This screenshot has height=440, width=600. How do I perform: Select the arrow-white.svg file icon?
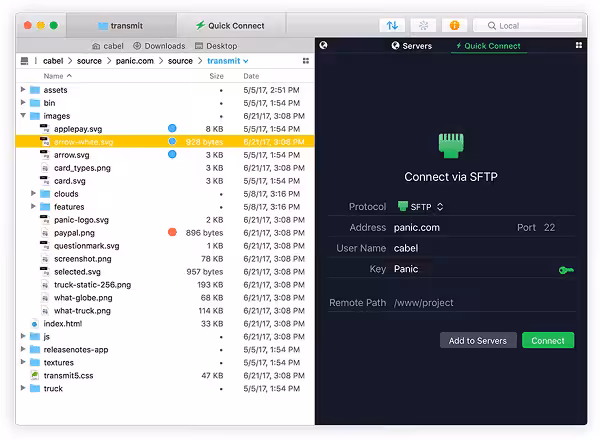tap(45, 142)
